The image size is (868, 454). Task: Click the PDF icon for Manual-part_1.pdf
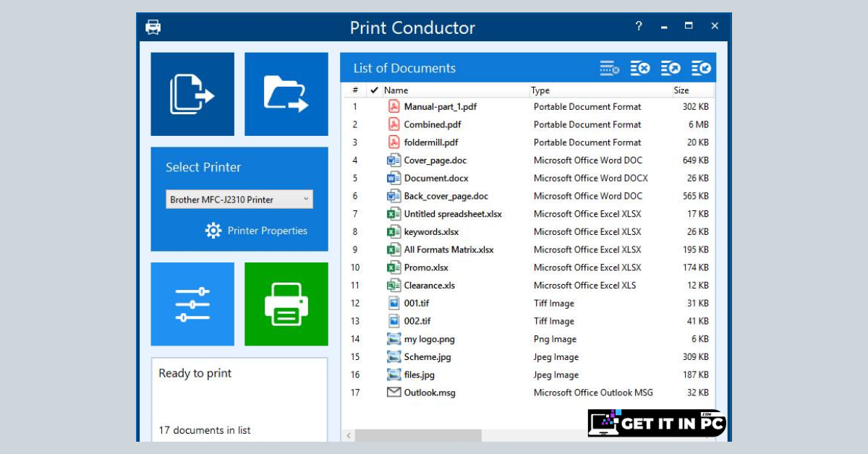tap(394, 106)
